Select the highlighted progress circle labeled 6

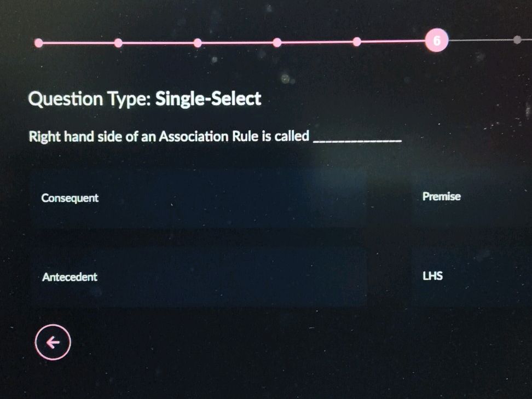point(436,39)
